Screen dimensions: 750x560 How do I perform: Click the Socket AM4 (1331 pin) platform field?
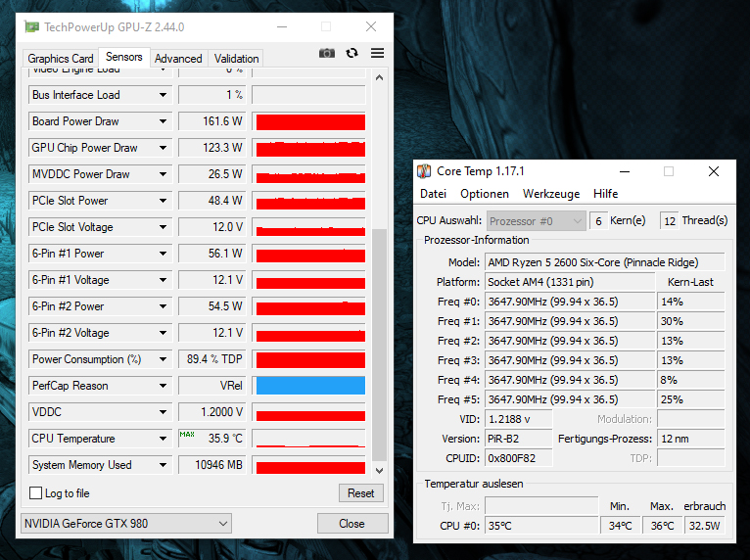pyautogui.click(x=569, y=282)
